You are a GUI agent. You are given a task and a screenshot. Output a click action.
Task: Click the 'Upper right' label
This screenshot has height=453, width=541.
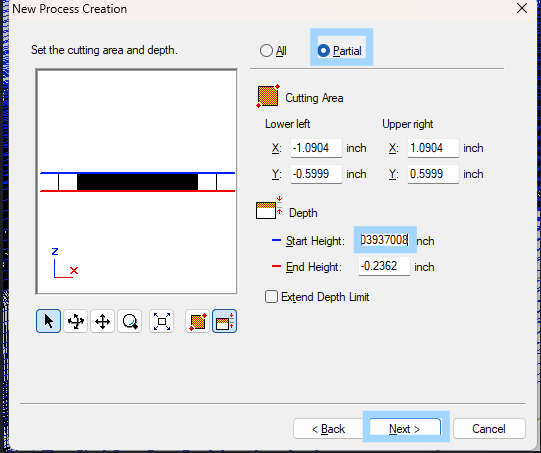click(x=407, y=124)
